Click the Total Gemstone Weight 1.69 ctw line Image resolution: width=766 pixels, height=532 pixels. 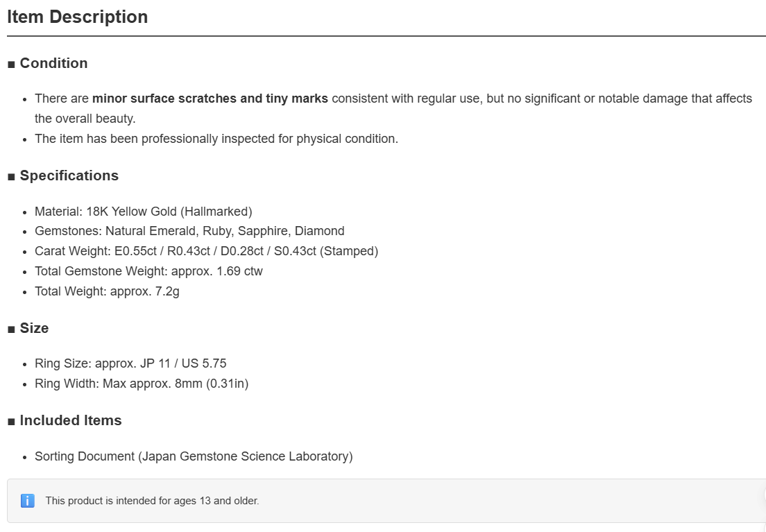tap(148, 271)
